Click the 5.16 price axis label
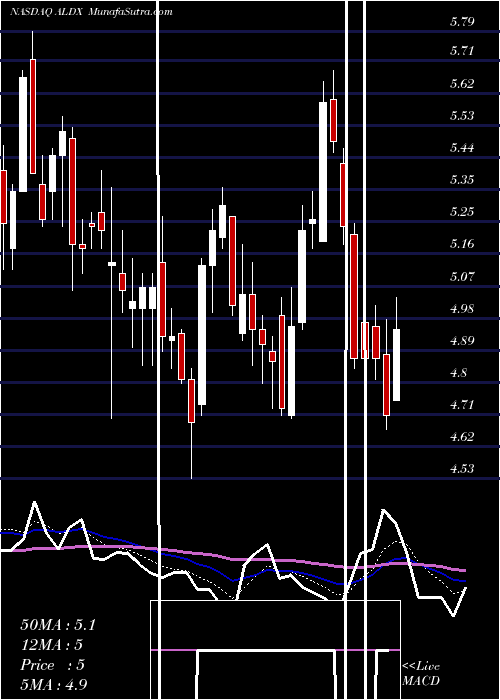 tap(462, 244)
